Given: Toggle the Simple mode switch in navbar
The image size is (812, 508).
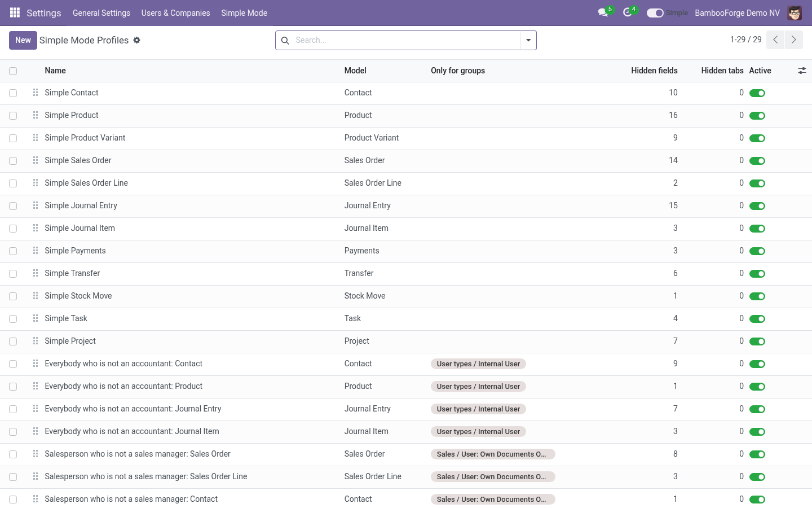Looking at the screenshot, I should [655, 13].
